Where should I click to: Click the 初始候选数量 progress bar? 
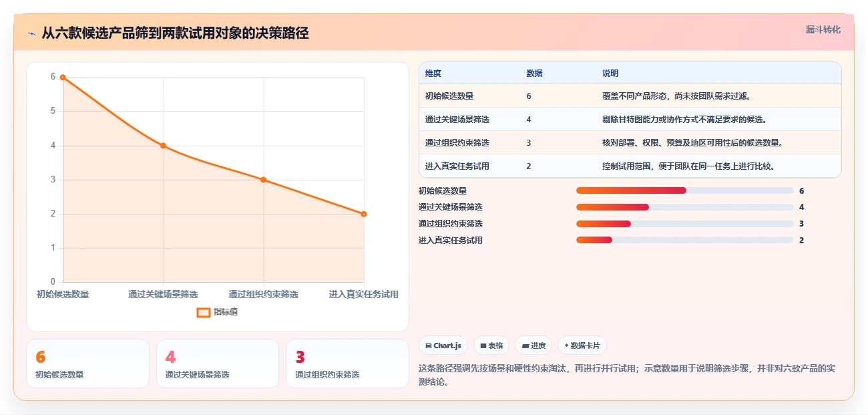(684, 190)
